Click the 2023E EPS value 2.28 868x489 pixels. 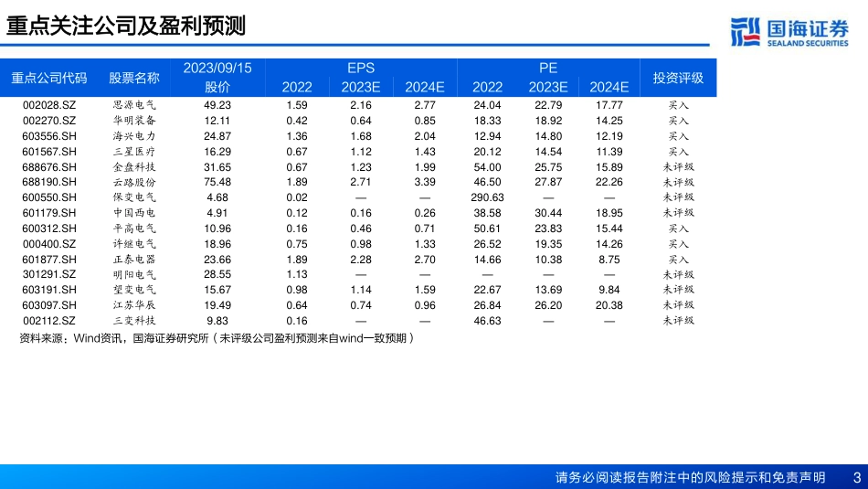[361, 260]
